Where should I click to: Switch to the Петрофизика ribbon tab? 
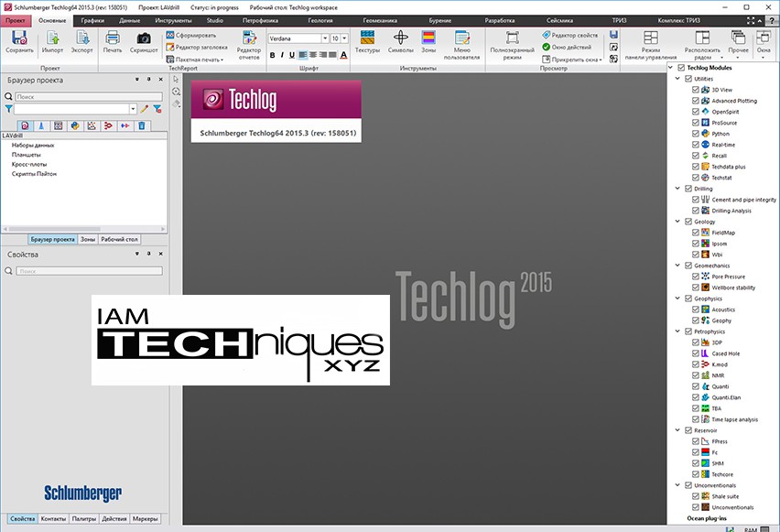click(260, 20)
